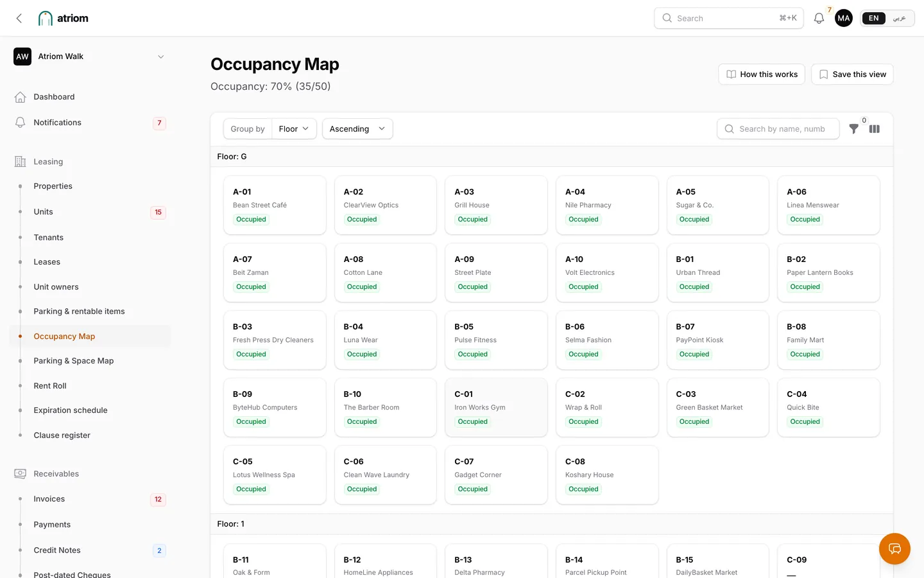Open unit A-01 Bean Street Café card
Image resolution: width=924 pixels, height=578 pixels.
point(275,205)
